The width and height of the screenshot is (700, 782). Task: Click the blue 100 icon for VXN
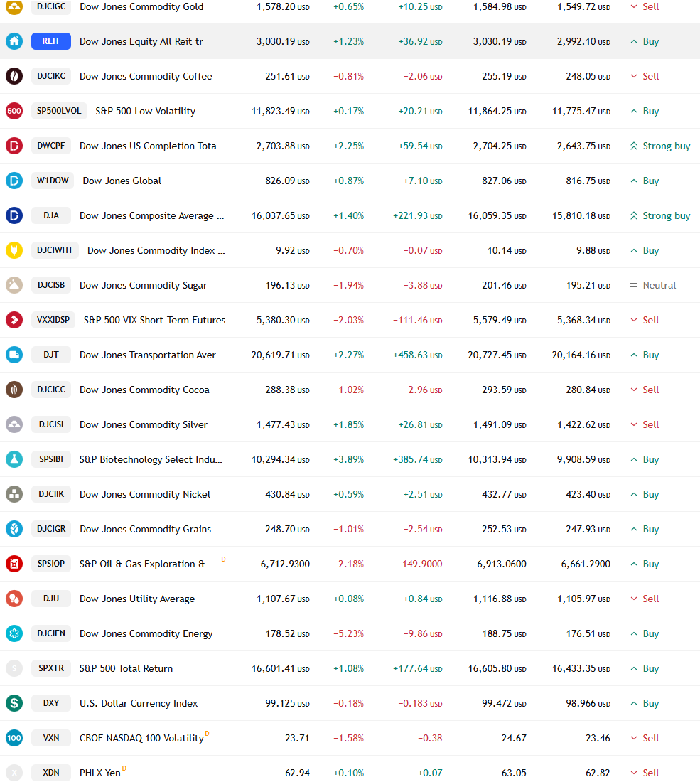pos(14,738)
